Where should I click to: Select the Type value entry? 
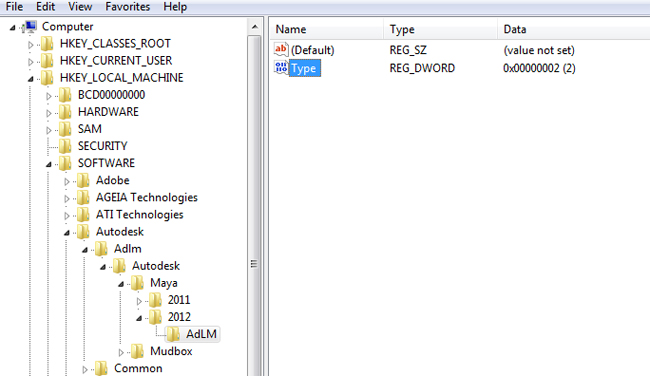tap(304, 68)
